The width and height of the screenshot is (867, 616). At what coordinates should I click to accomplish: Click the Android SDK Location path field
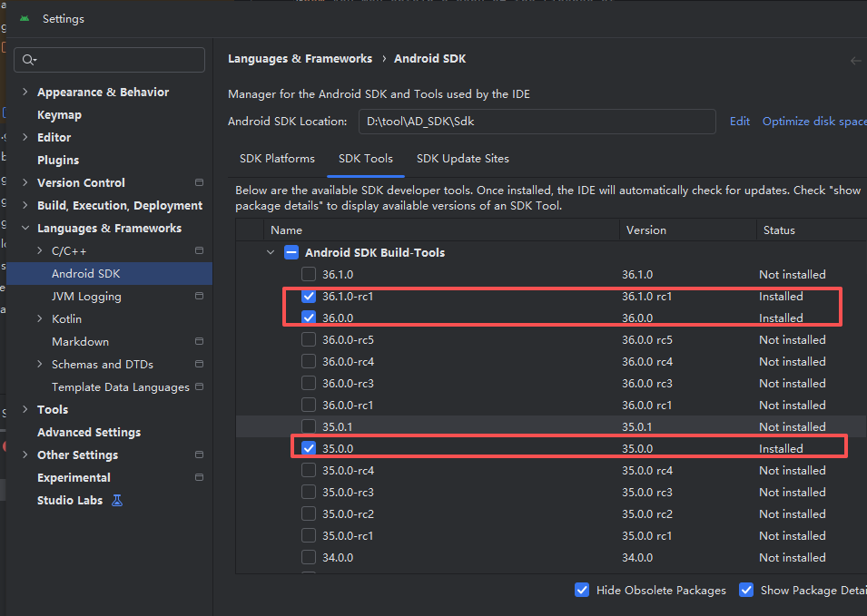(537, 122)
